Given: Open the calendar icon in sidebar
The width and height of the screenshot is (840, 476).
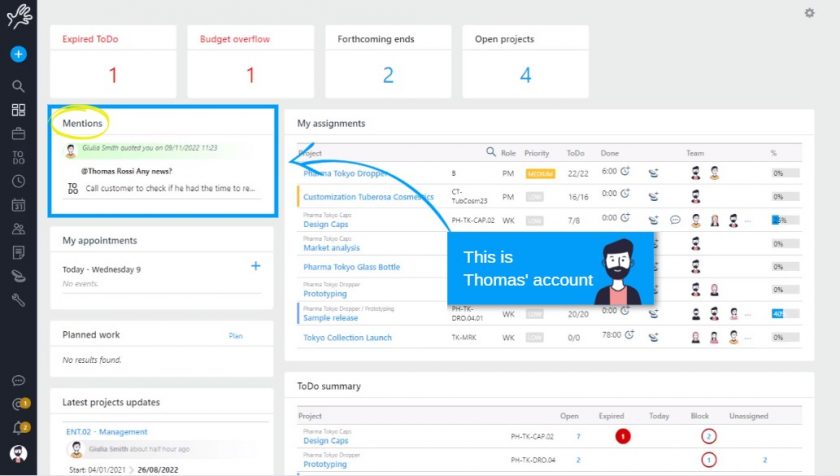Looking at the screenshot, I should (18, 205).
